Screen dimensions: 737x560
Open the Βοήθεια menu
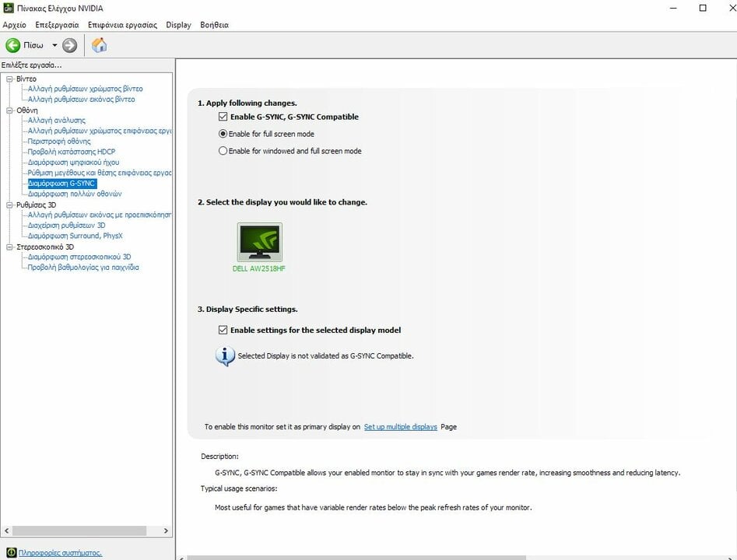(x=214, y=25)
